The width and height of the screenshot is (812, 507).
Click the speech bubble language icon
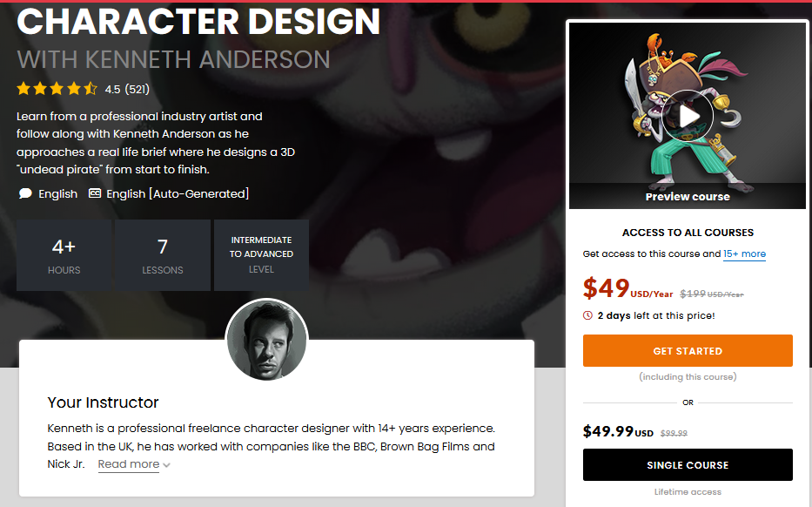point(25,193)
